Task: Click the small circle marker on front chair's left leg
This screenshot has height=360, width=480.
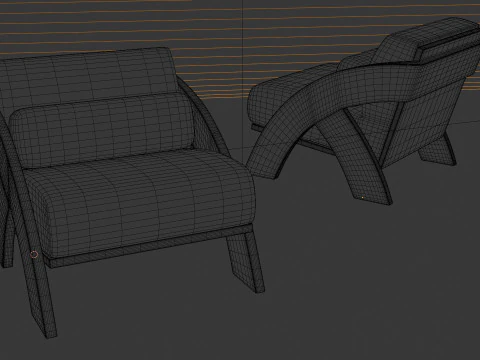Action: point(34,255)
